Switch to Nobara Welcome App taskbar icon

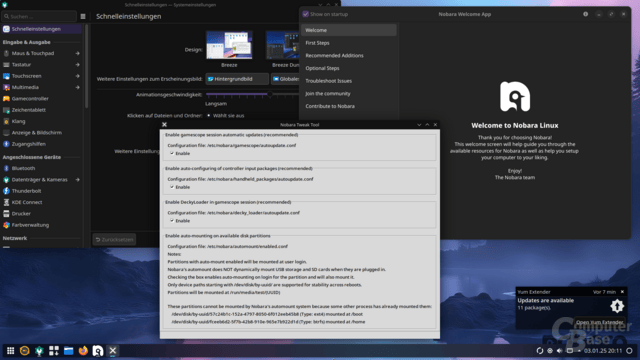98,351
